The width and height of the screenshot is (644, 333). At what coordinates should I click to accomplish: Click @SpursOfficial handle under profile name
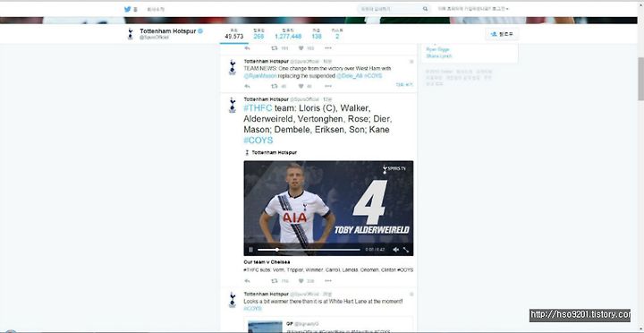coord(154,38)
